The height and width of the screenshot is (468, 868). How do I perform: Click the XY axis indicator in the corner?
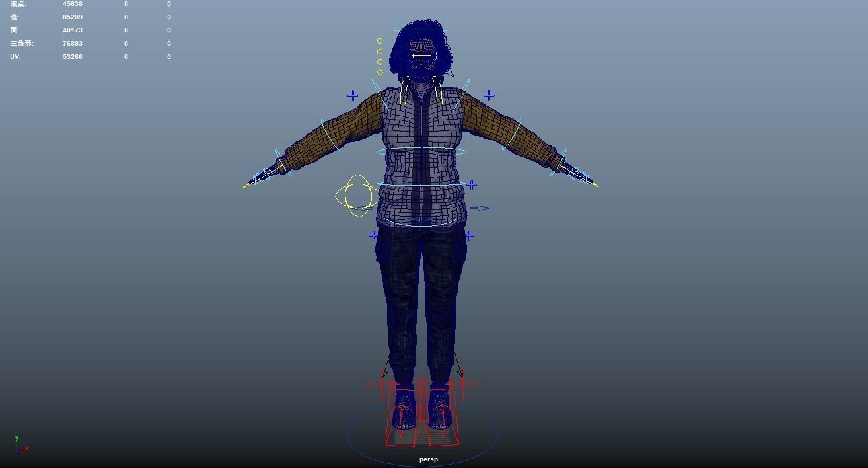point(22,444)
